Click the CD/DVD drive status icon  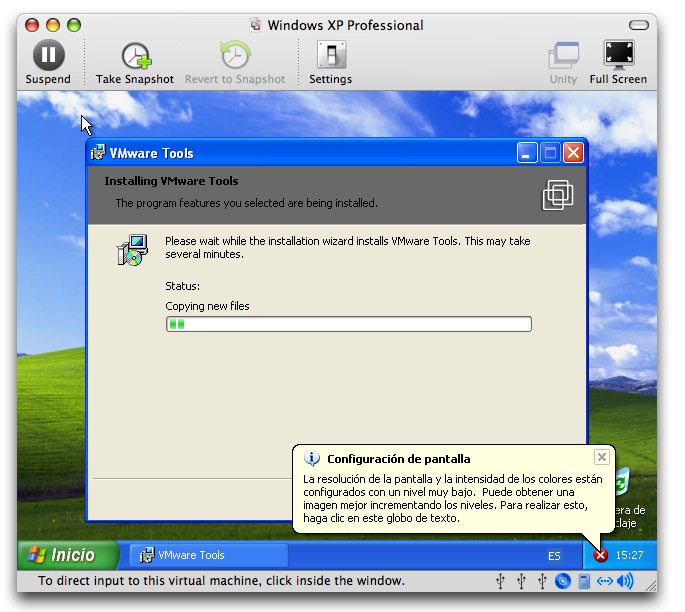pyautogui.click(x=563, y=581)
